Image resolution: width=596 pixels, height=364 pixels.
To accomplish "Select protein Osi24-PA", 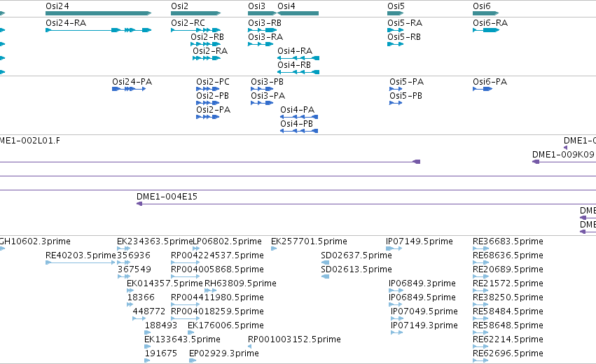I will tap(132, 82).
